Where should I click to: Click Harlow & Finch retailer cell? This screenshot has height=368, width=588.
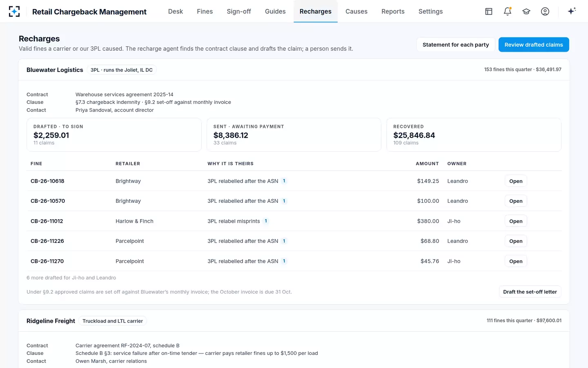(x=134, y=221)
